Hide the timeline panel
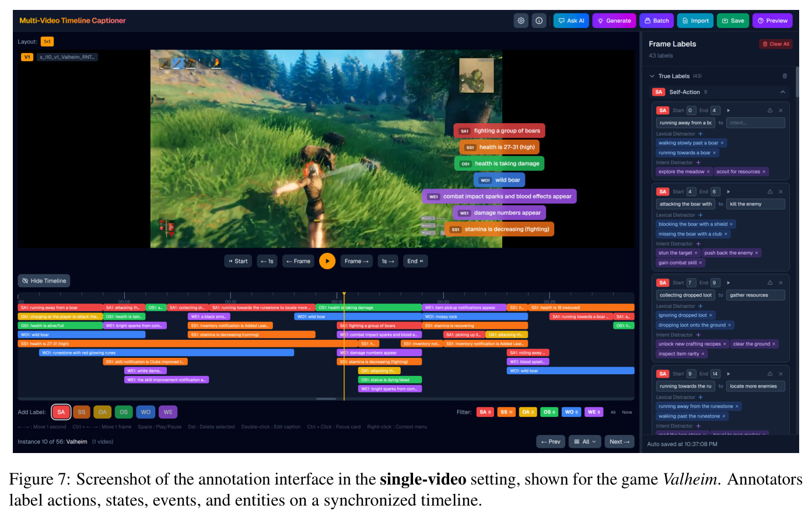 coord(44,281)
